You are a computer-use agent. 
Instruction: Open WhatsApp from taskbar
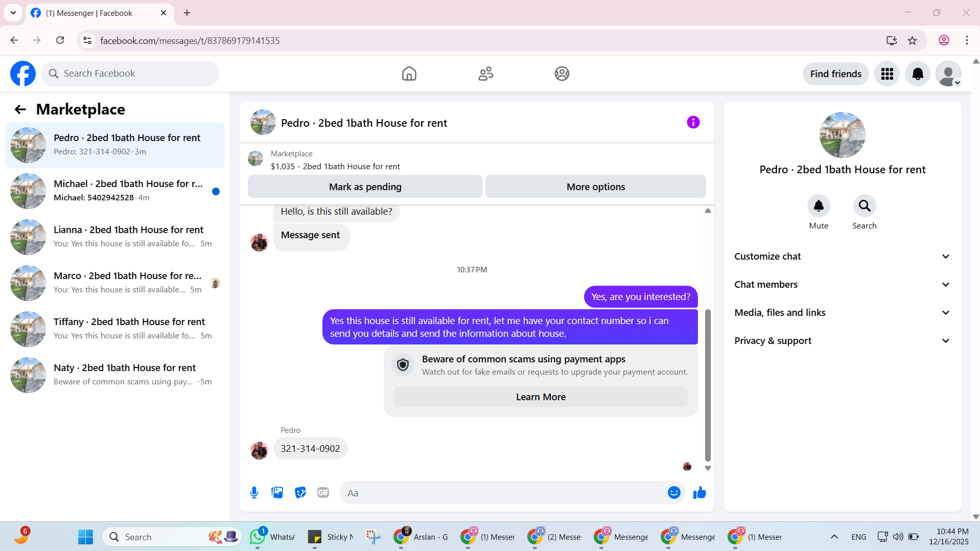coord(272,537)
